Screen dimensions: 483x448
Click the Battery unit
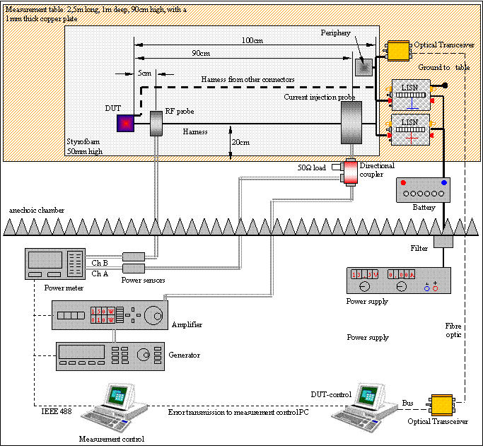click(423, 189)
